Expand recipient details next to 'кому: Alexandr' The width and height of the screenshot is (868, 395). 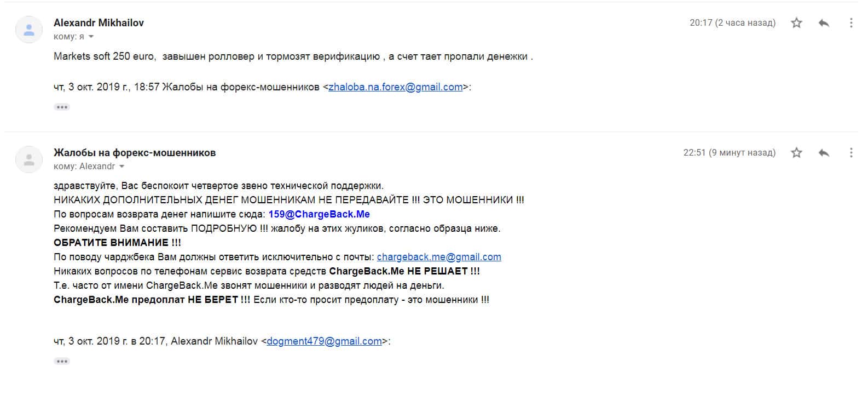(122, 167)
